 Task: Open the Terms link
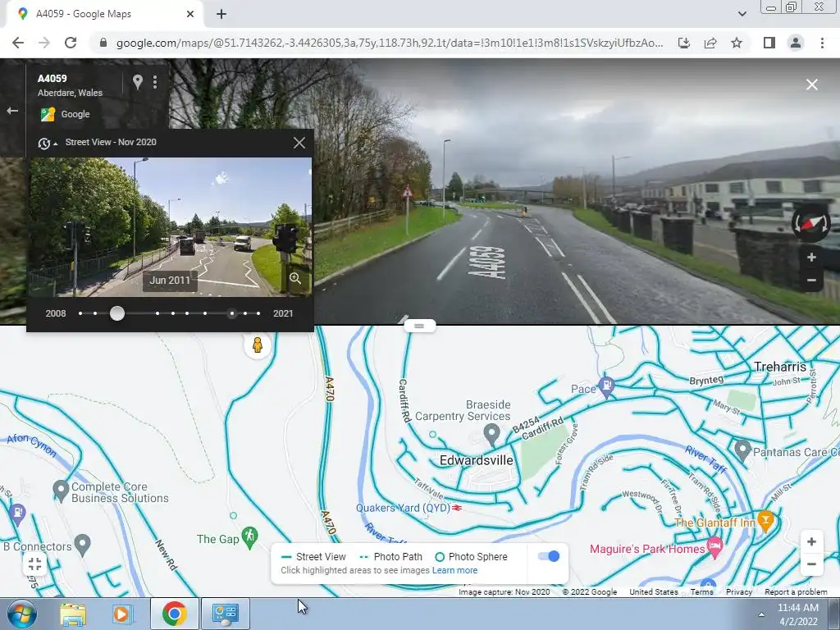coord(701,592)
